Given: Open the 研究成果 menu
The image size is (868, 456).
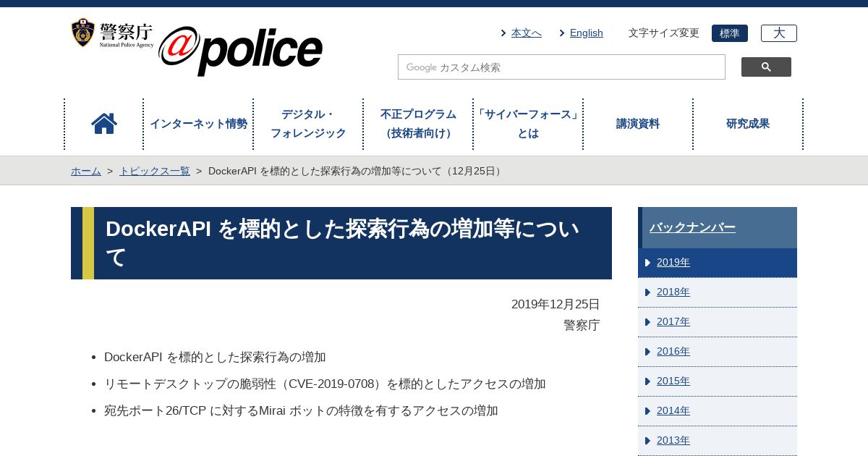Looking at the screenshot, I should [x=748, y=124].
